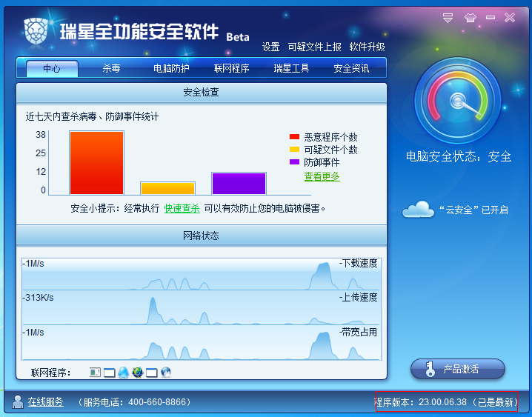
Task: Select the QQ penguin icon in 联网程序
Action: [x=124, y=373]
